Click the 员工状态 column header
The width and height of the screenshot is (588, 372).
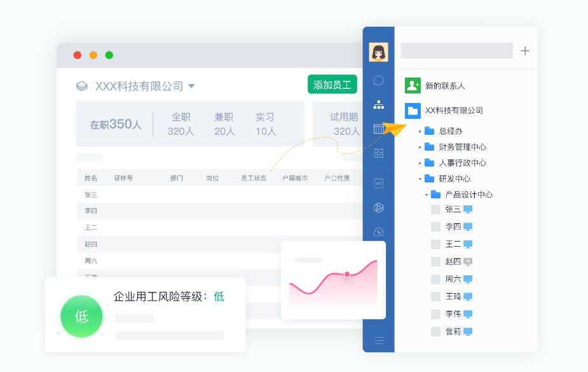(254, 179)
